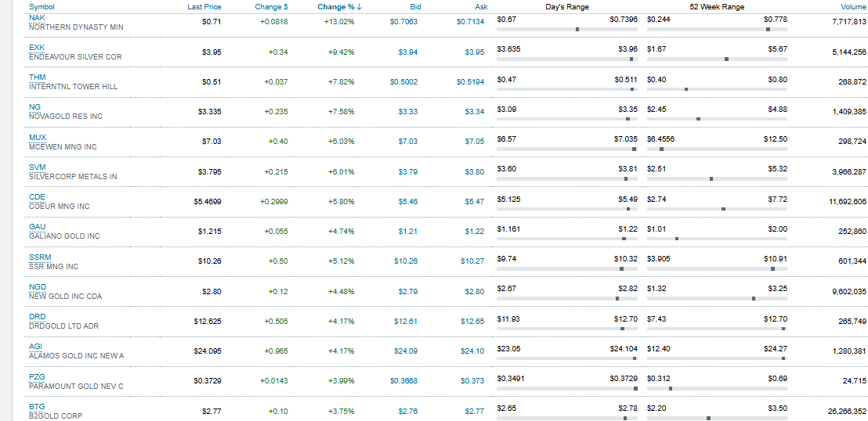Click the THM ticker symbol
The image size is (868, 421).
pos(37,77)
